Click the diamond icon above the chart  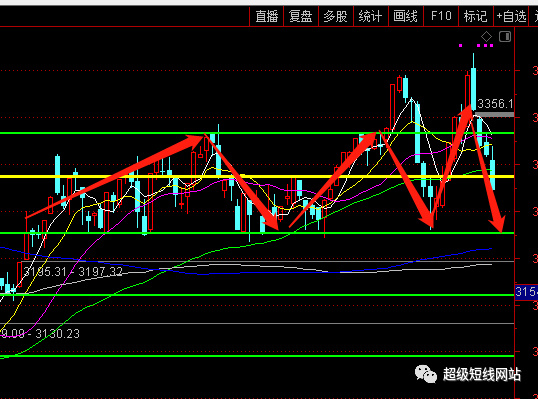tap(486, 36)
